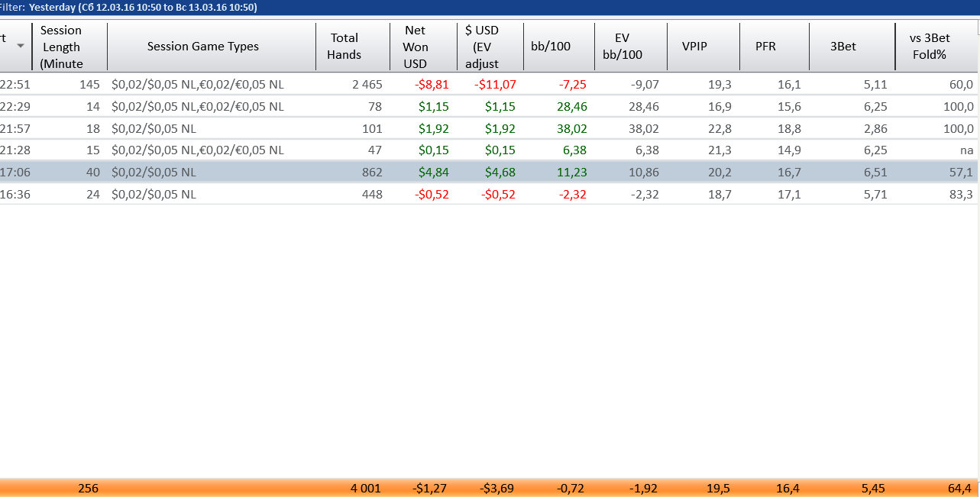Click vs 3Bet Fold value 83,3

tap(960, 195)
